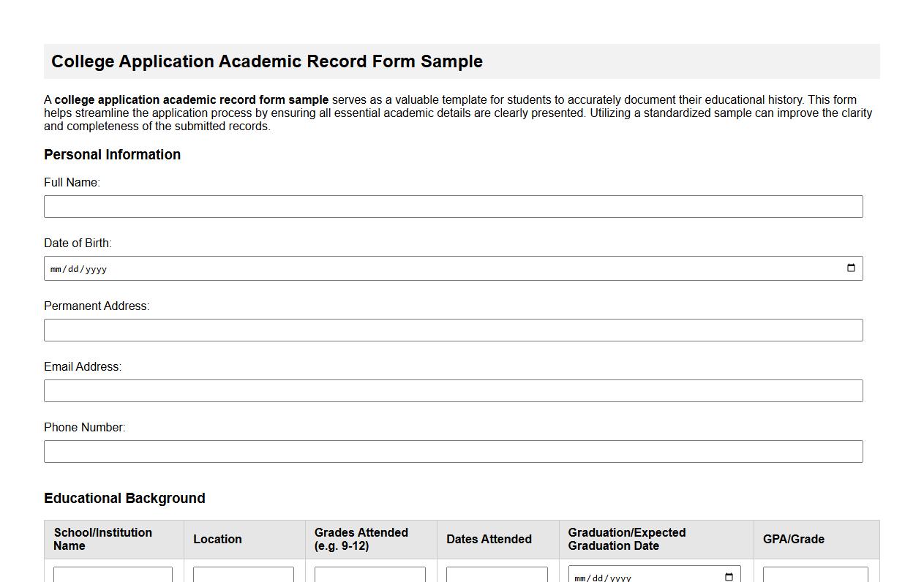Click the Grades Attended input box

pos(370,575)
